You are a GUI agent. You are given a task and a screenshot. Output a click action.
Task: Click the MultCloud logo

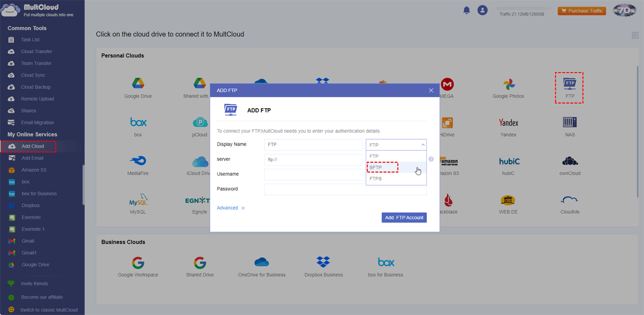[37, 11]
